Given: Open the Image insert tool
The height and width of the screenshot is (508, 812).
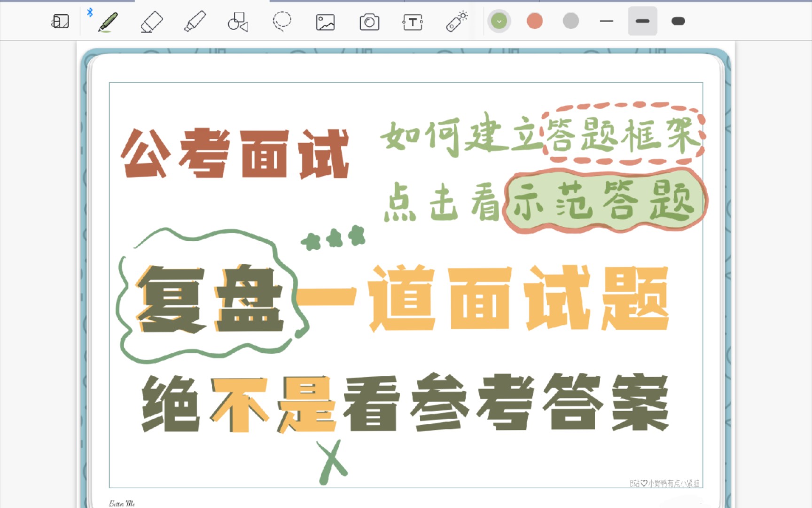Looking at the screenshot, I should [x=325, y=22].
